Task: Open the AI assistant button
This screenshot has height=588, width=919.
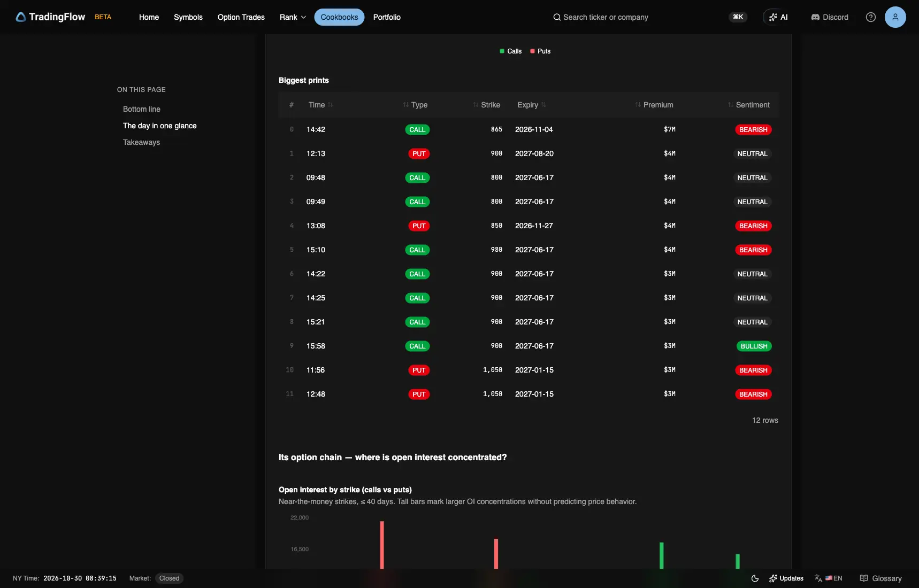Action: [x=778, y=17]
